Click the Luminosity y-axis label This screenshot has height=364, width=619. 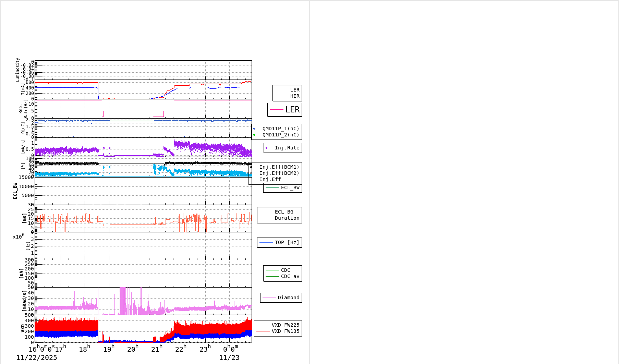pyautogui.click(x=17, y=70)
